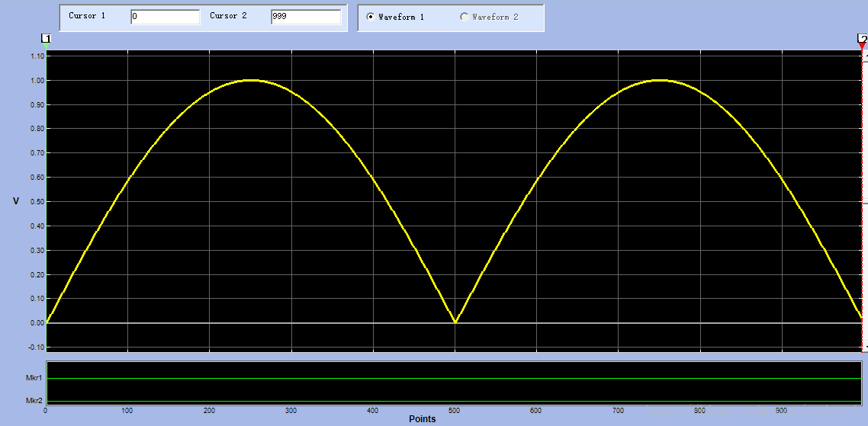Click the 100 points axis tick
Screen dimensions: 868x426
point(127,411)
